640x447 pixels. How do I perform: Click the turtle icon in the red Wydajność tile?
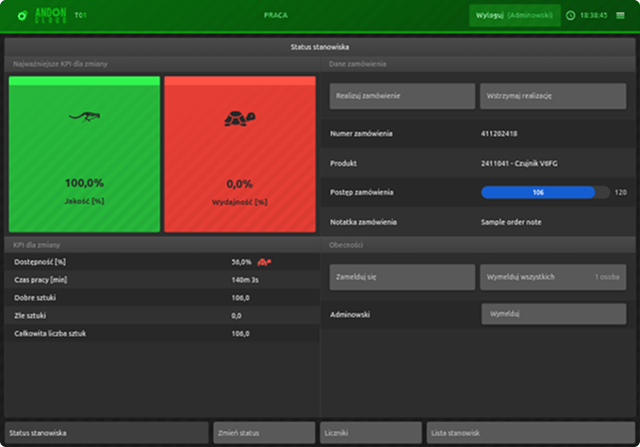point(240,118)
